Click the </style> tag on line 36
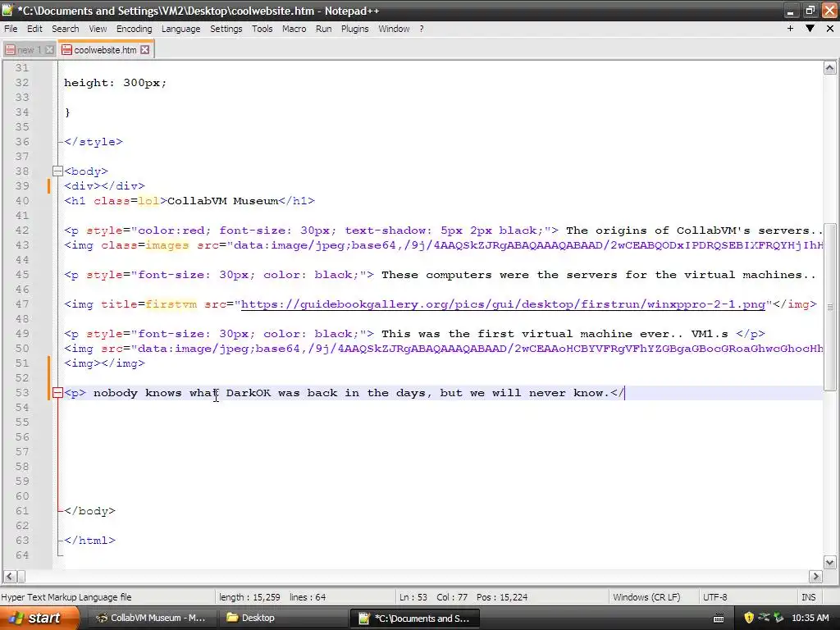Image resolution: width=840 pixels, height=630 pixels. [94, 142]
